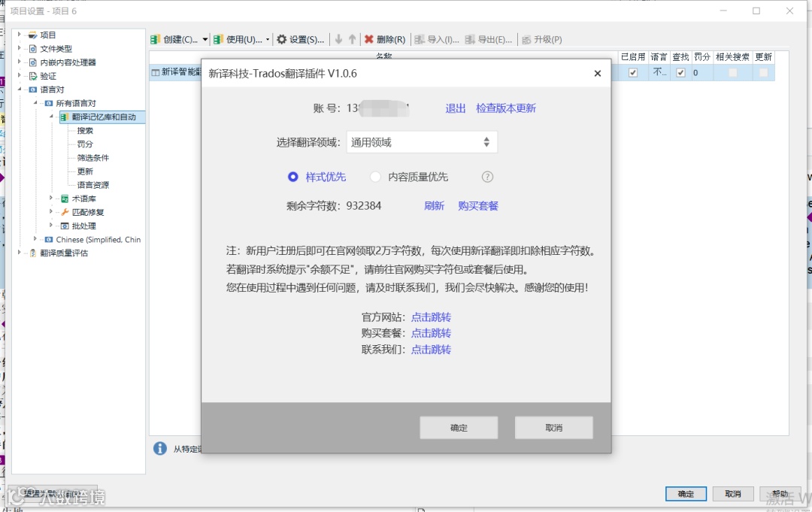Open the 官方网站 点击跳转 link

pyautogui.click(x=431, y=317)
